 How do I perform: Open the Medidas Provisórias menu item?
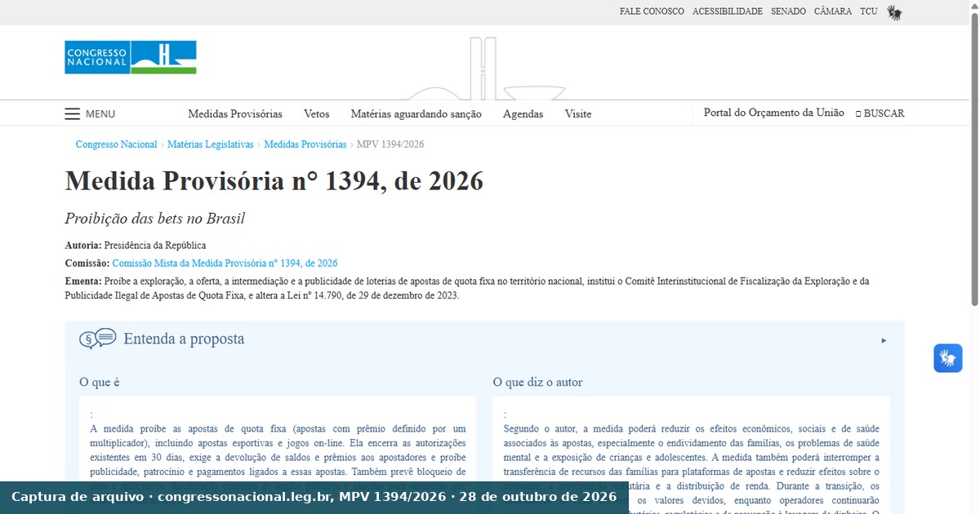click(x=235, y=114)
